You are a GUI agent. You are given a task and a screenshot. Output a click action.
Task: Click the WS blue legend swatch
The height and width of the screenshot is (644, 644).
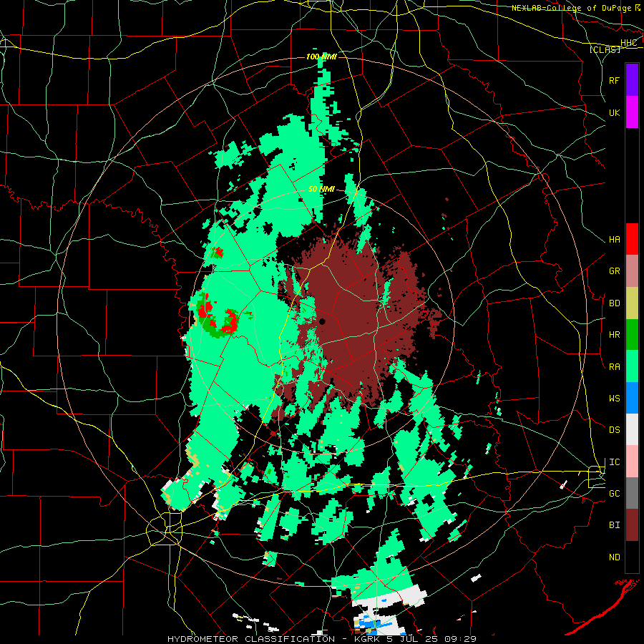[632, 398]
